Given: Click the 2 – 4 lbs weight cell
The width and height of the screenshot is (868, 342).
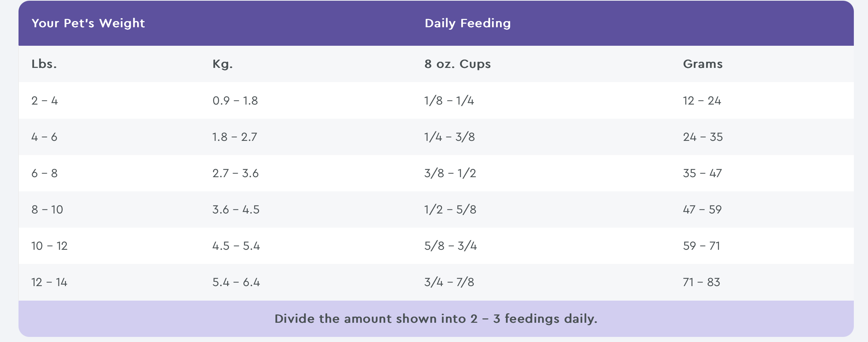Looking at the screenshot, I should click(45, 101).
